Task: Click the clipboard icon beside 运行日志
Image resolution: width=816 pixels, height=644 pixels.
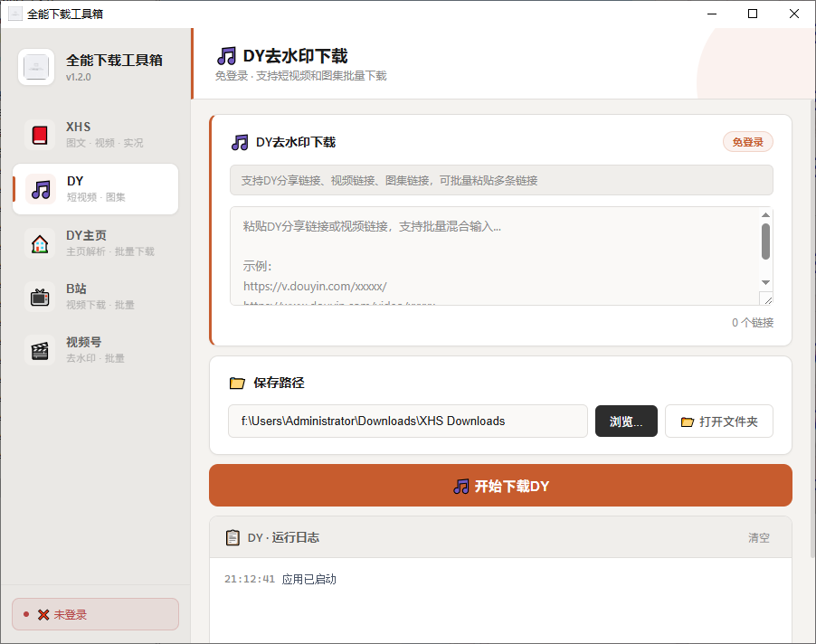Action: pos(232,537)
